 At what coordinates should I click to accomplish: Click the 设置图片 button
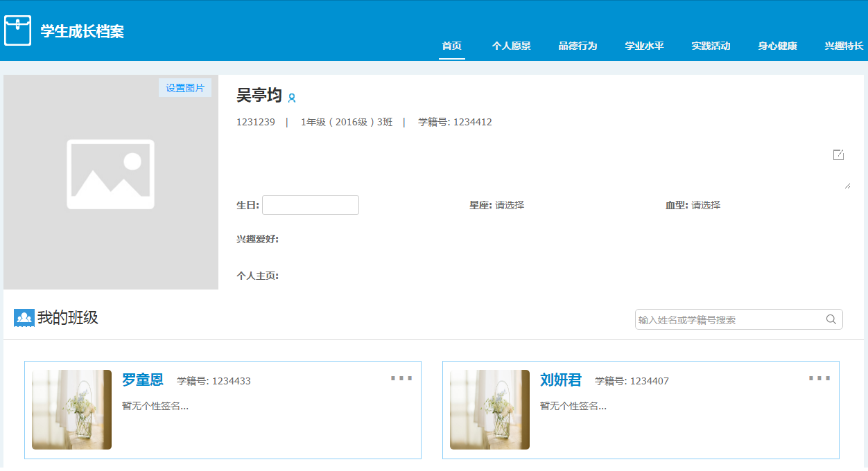tap(185, 88)
